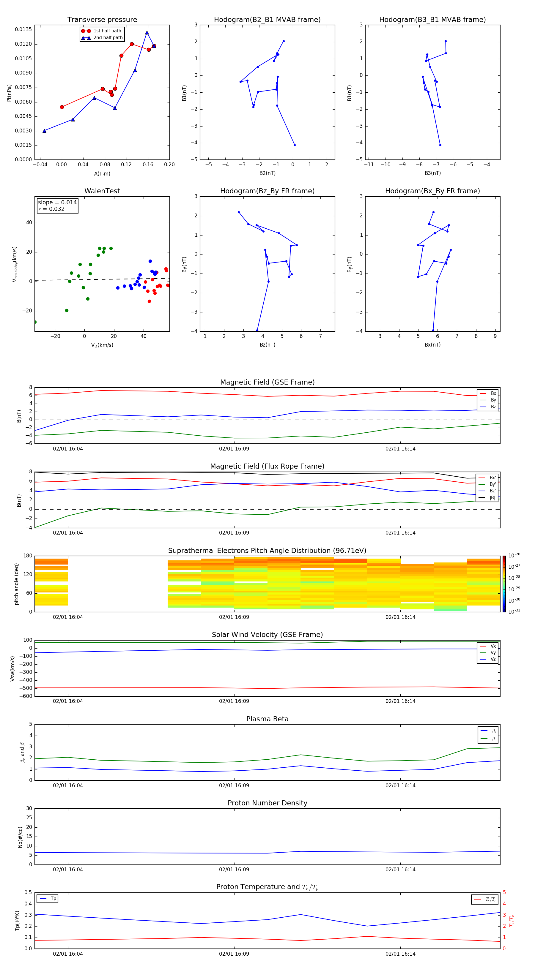Click the 'Magnetic Field (Flux Rope Frame)' title
Viewport: 535px width, 980px height.
click(267, 467)
